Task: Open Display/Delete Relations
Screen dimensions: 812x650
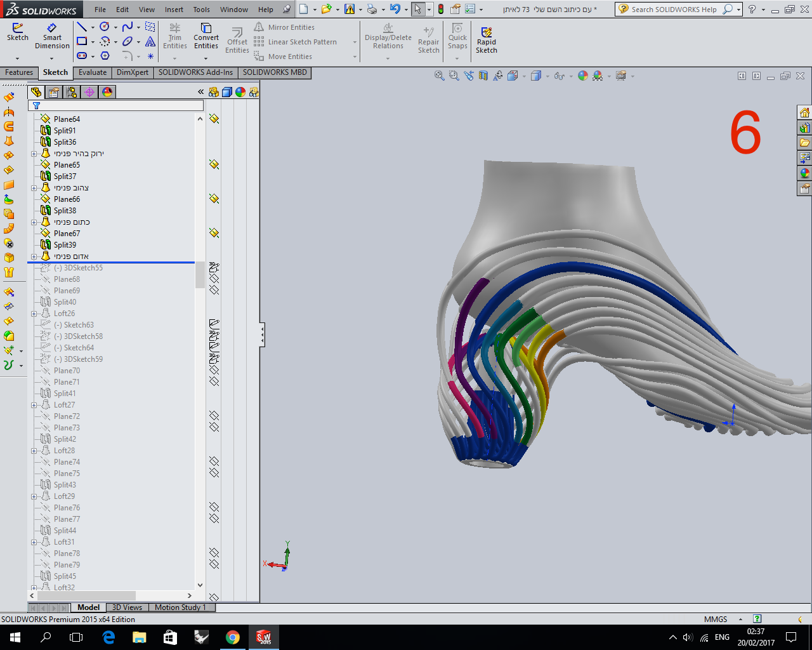Action: coord(388,37)
